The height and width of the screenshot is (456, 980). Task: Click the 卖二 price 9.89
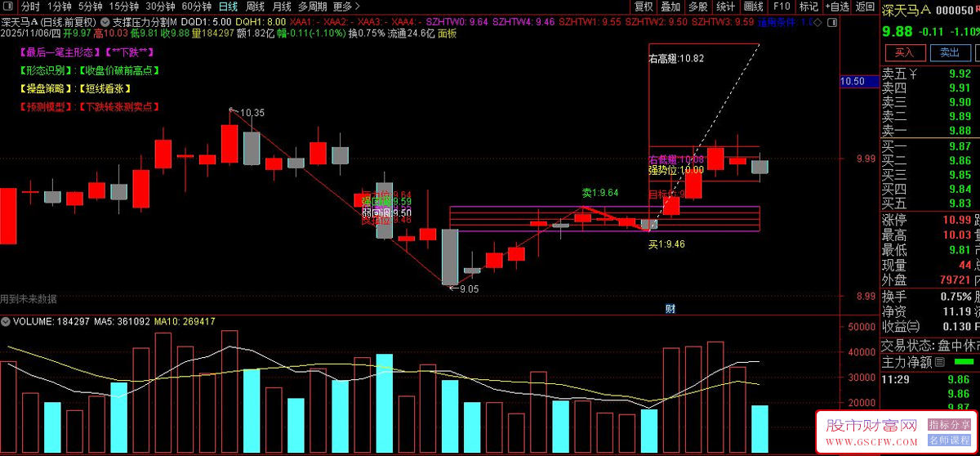pyautogui.click(x=960, y=117)
